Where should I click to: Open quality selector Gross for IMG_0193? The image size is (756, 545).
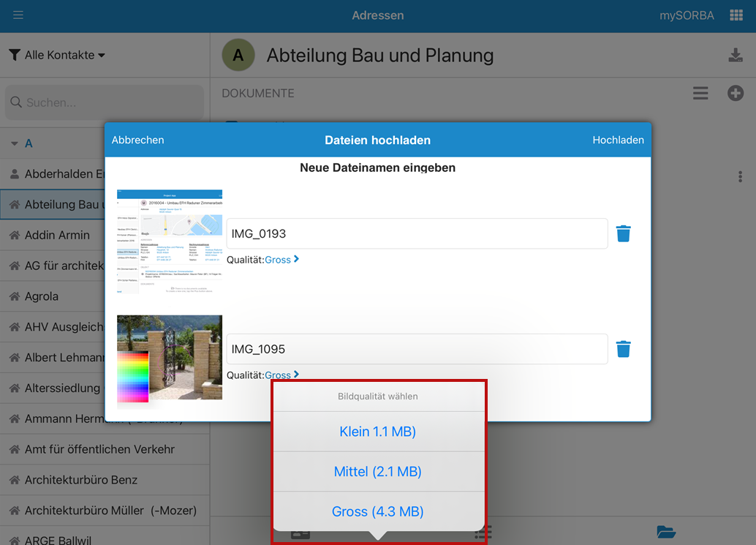coord(281,260)
